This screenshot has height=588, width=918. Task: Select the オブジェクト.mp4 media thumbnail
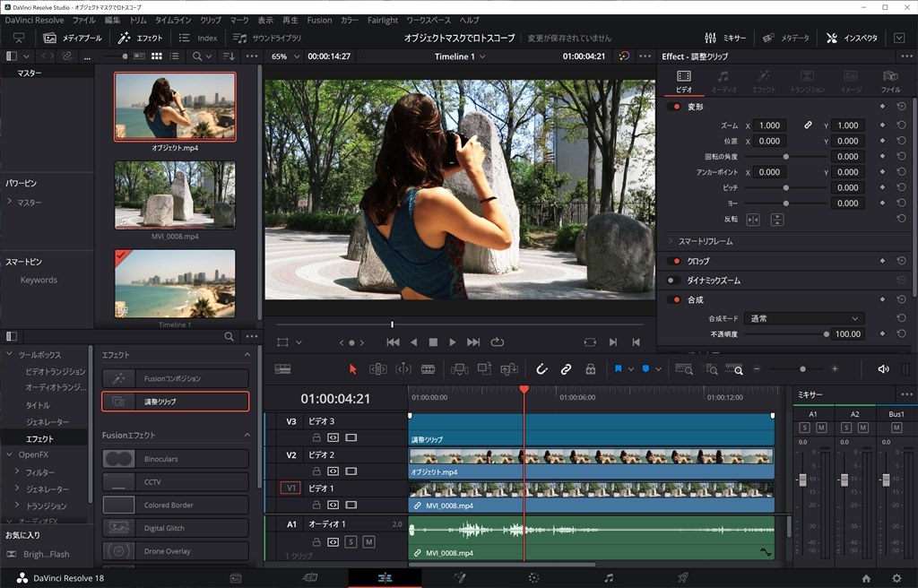pos(175,106)
